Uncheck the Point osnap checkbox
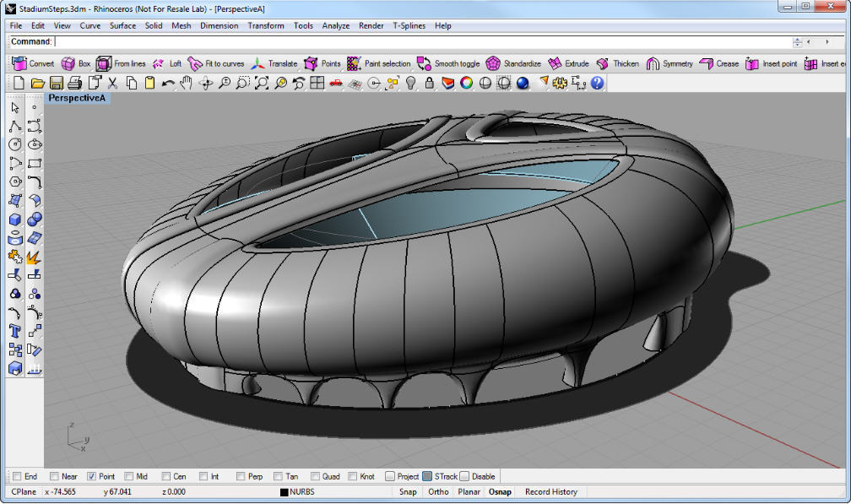 [92, 476]
